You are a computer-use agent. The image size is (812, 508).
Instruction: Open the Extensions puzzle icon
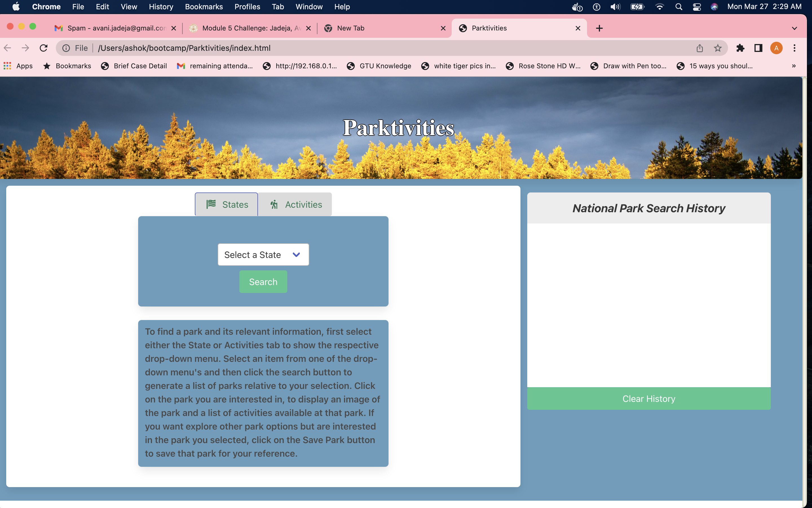[x=741, y=48]
